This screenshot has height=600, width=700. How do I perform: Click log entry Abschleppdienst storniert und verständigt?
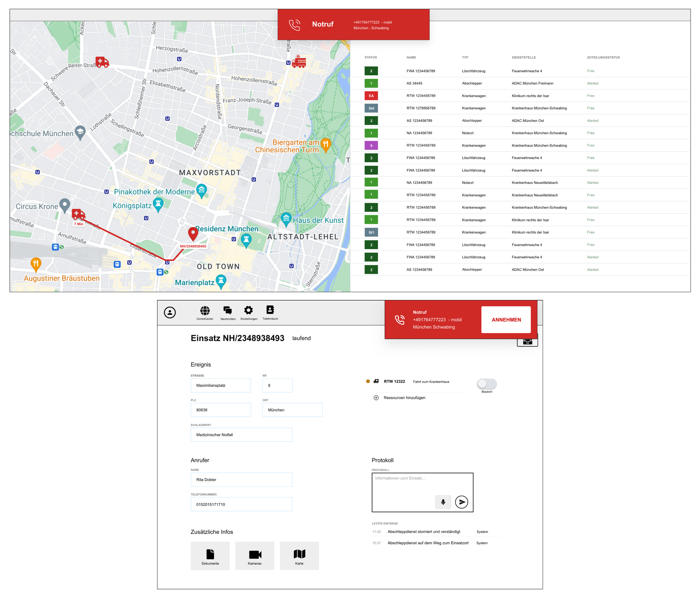point(424,532)
